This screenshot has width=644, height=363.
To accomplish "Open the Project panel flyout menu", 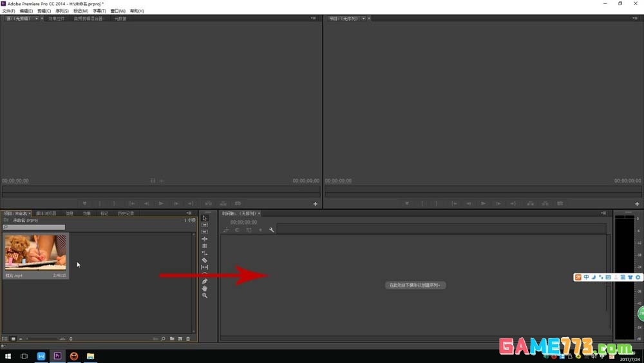I will pos(189,213).
